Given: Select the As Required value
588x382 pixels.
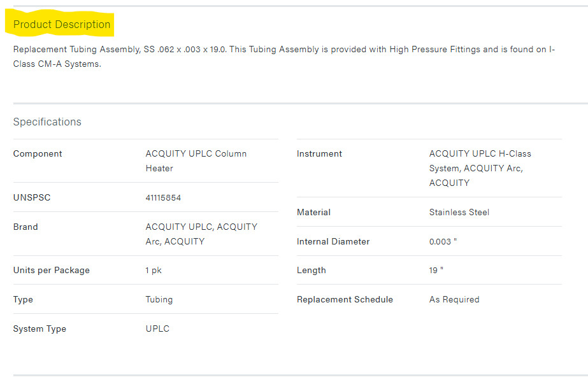Looking at the screenshot, I should [x=454, y=299].
